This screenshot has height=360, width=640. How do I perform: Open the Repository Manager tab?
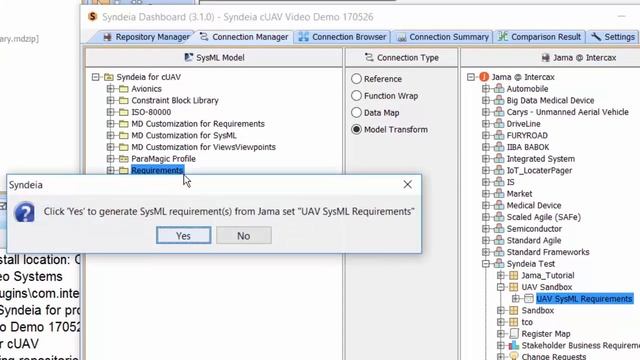tap(146, 37)
